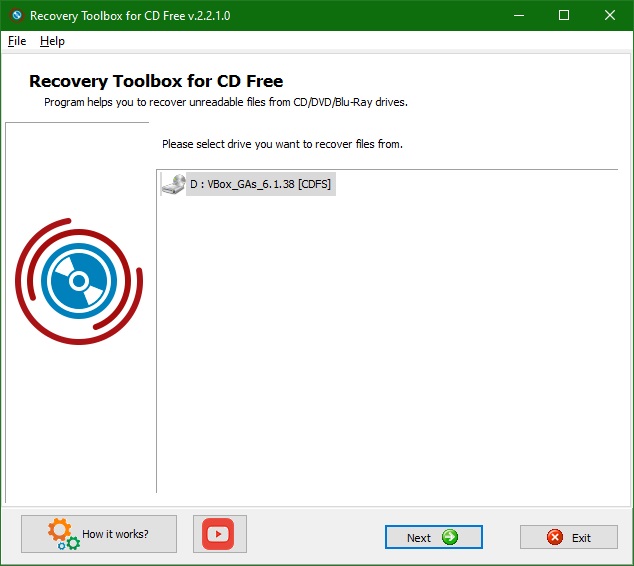634x566 pixels.
Task: Click the red X icon on Exit
Action: click(555, 537)
